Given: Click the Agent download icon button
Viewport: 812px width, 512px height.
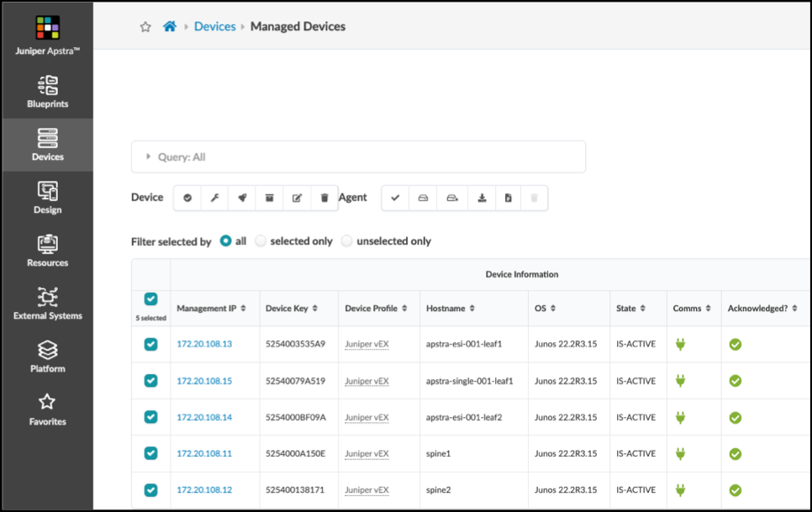Looking at the screenshot, I should tap(482, 198).
